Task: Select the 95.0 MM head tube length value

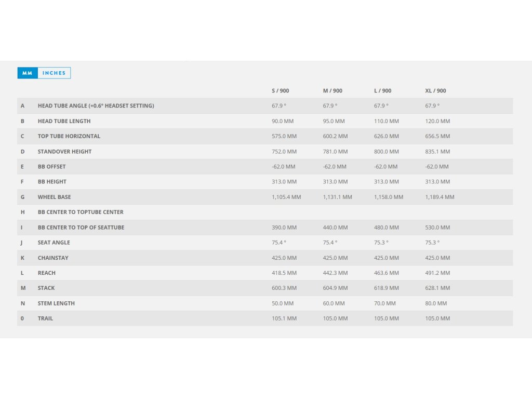Action: coord(334,121)
